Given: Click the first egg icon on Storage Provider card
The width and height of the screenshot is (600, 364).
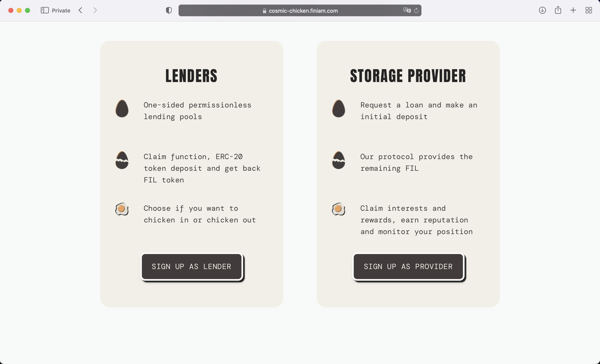Looking at the screenshot, I should pos(338,108).
